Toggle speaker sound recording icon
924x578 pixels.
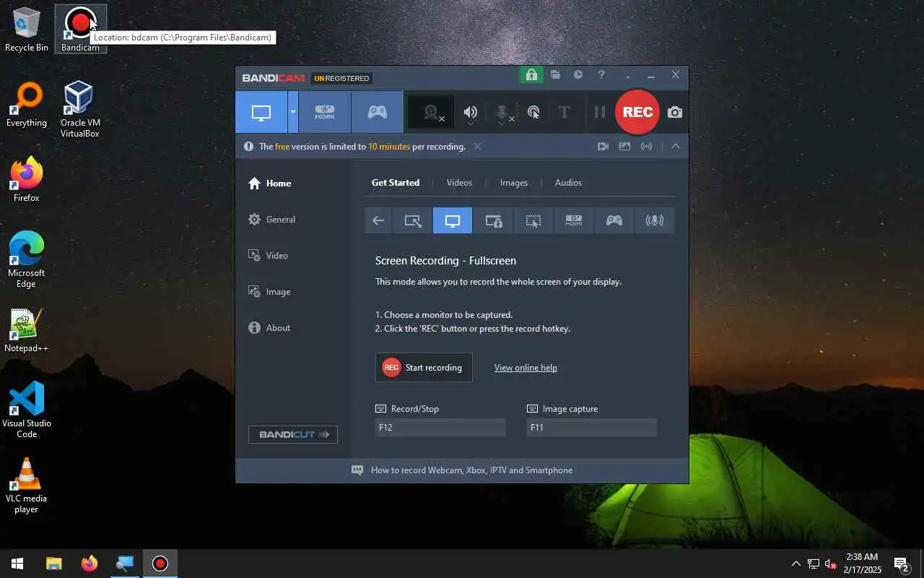coord(471,112)
